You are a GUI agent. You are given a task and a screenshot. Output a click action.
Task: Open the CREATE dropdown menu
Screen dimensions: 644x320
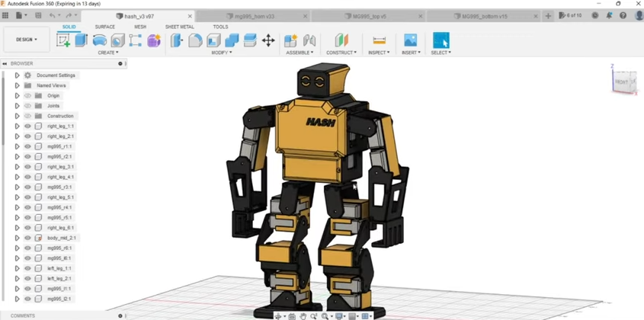coord(108,53)
